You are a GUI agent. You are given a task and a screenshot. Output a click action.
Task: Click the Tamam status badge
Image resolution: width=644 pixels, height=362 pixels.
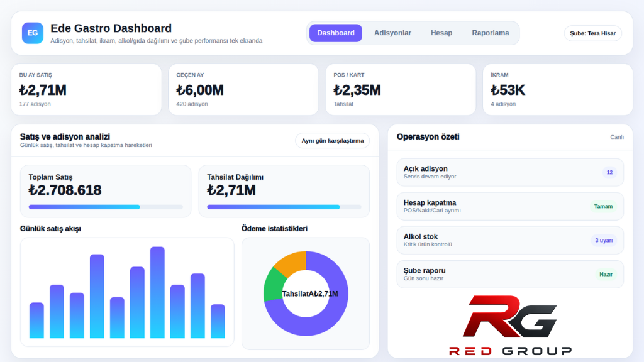point(603,206)
